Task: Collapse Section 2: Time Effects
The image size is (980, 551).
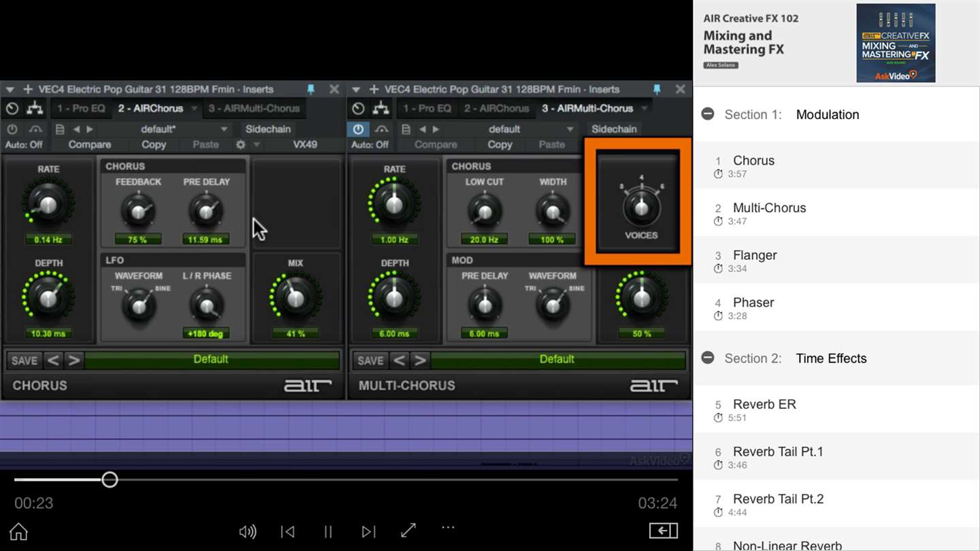Action: click(708, 358)
